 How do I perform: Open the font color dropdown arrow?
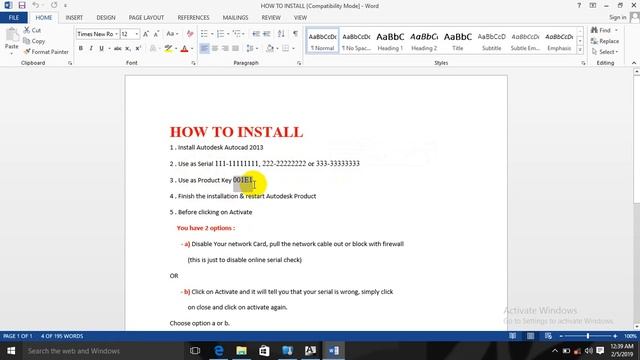(191, 49)
